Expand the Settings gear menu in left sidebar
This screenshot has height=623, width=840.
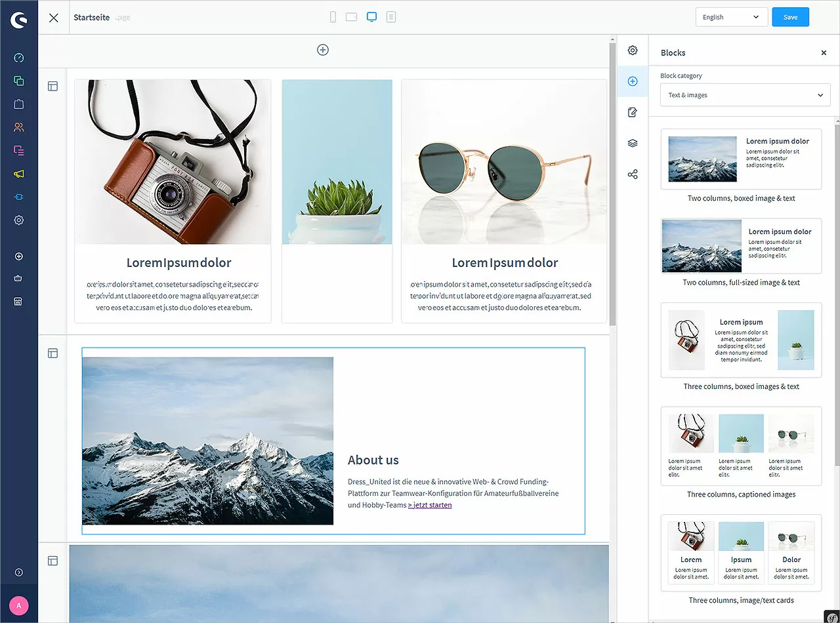click(x=19, y=220)
